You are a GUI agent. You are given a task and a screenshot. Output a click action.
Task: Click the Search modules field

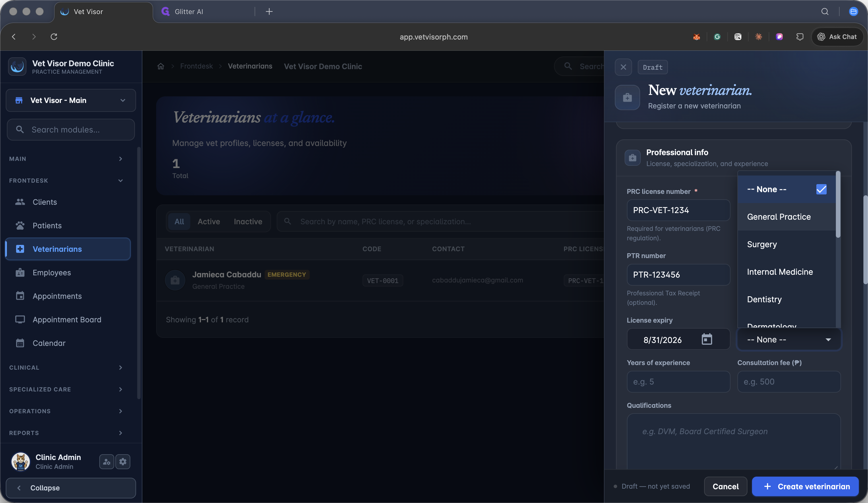click(x=71, y=129)
